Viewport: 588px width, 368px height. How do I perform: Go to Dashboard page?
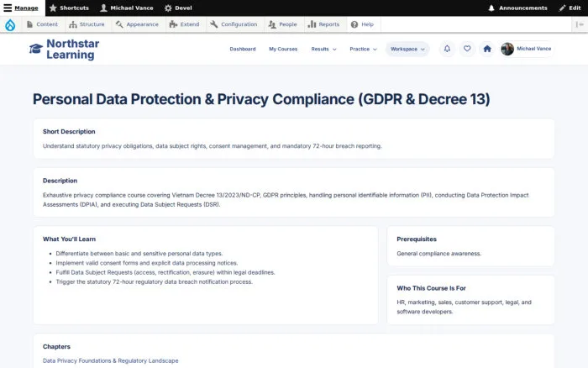click(243, 49)
